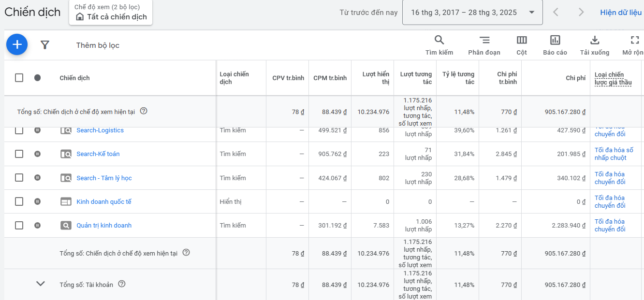This screenshot has width=644, height=300.
Task: Select the Quản trị kinh doanh checkbox
Action: (x=19, y=225)
